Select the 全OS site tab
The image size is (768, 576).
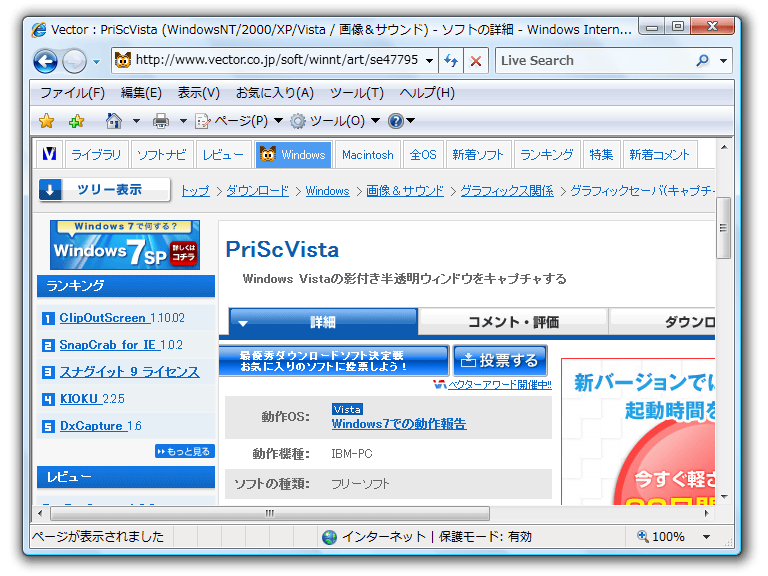[423, 154]
